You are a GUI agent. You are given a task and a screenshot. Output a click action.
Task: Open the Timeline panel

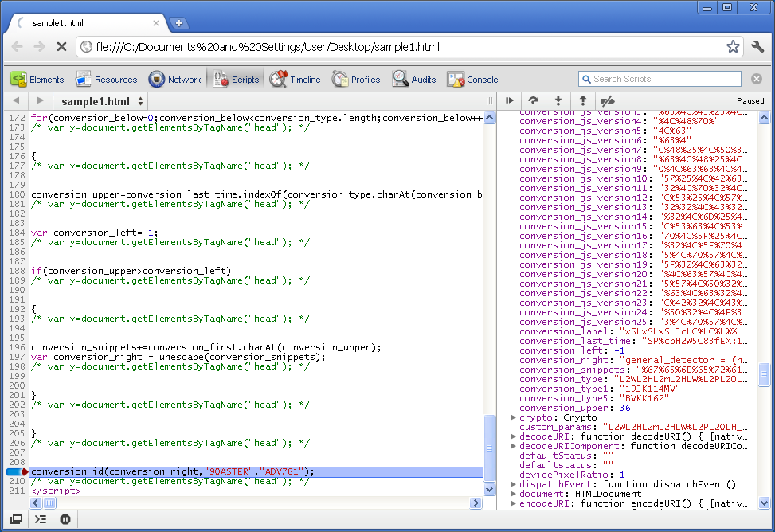pos(296,80)
